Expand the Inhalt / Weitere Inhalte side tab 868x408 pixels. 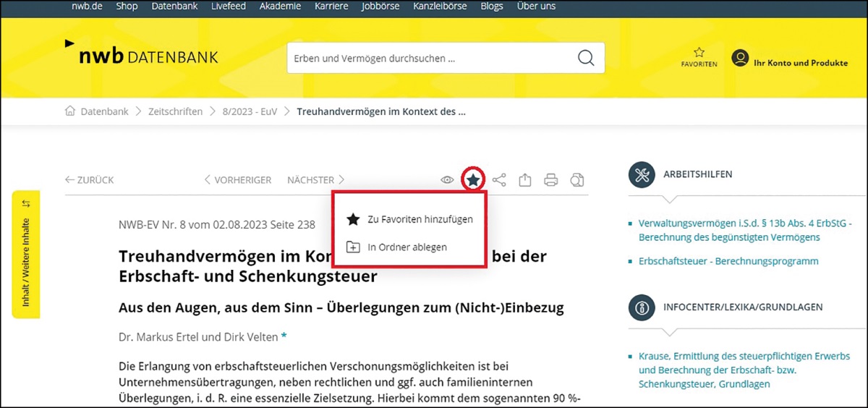pyautogui.click(x=26, y=254)
